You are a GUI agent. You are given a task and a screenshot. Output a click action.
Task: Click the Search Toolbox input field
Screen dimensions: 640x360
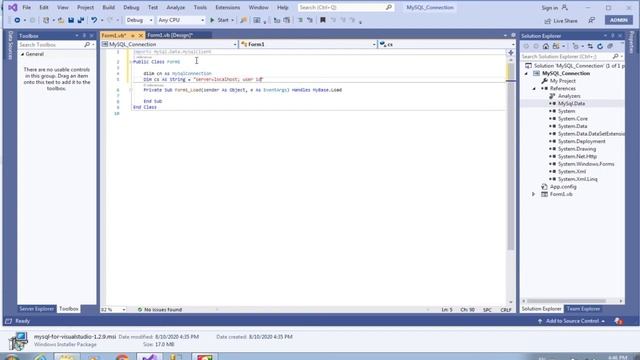tap(51, 44)
